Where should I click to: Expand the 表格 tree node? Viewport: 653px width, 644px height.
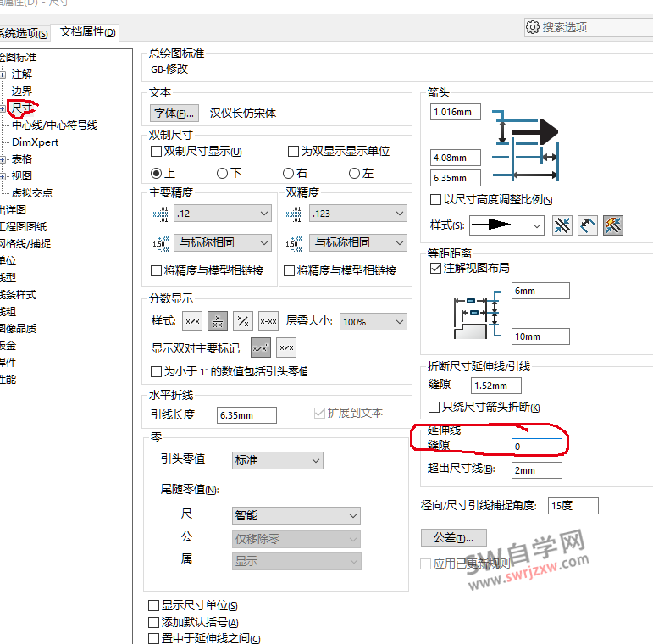click(3, 159)
